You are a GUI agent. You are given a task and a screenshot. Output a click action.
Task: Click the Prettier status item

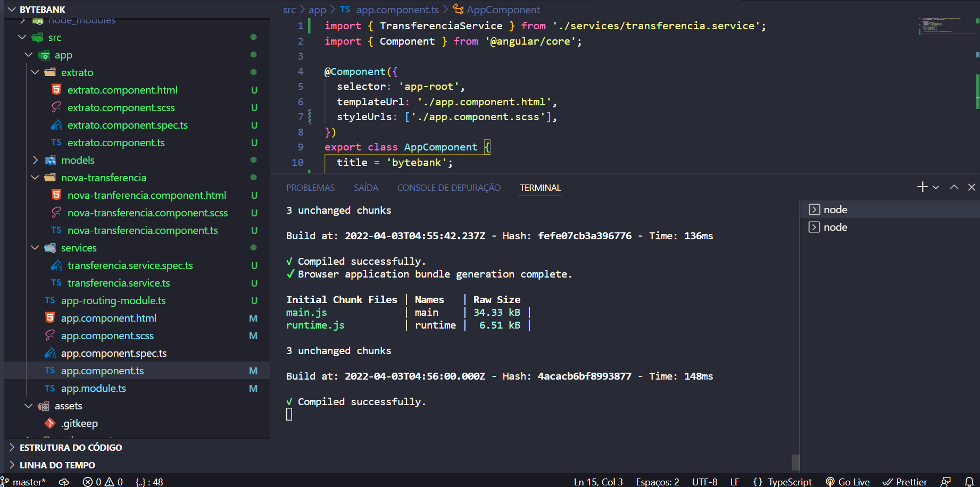[904, 482]
